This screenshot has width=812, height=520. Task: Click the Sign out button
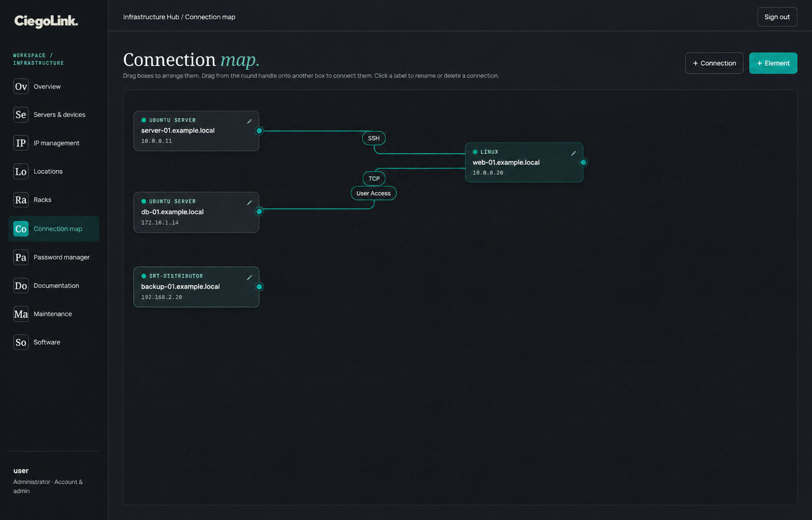(777, 17)
